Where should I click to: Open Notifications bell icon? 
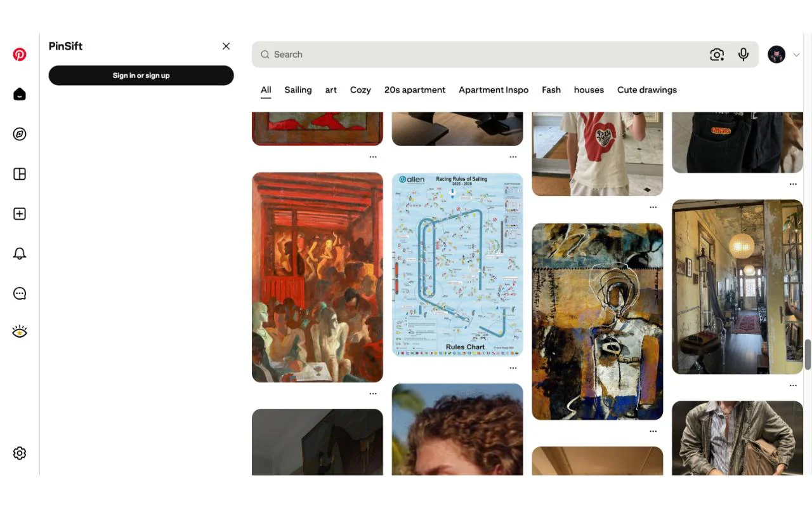pyautogui.click(x=20, y=254)
